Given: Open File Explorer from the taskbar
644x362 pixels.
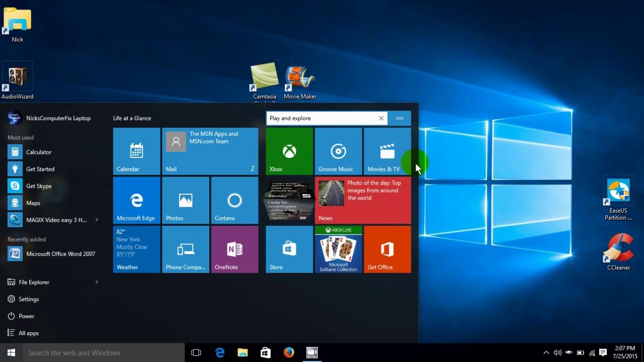Looking at the screenshot, I should point(243,352).
